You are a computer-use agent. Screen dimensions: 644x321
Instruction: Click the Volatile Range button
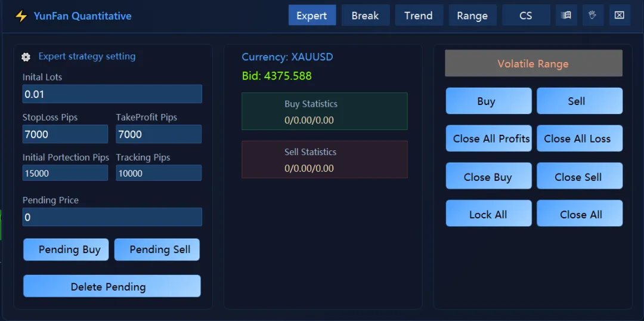click(534, 63)
